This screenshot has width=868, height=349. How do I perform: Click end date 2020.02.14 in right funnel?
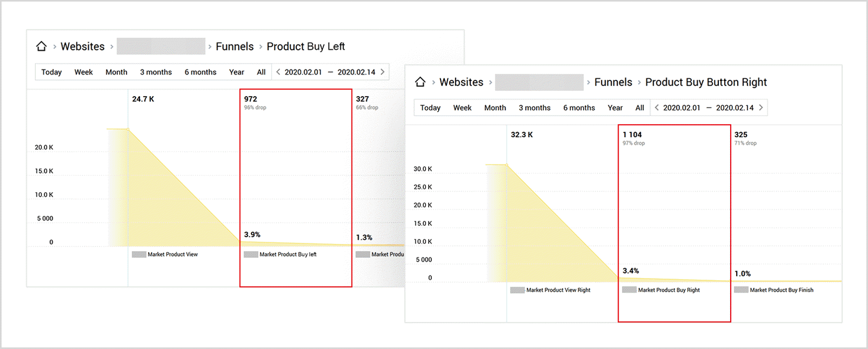click(x=735, y=108)
